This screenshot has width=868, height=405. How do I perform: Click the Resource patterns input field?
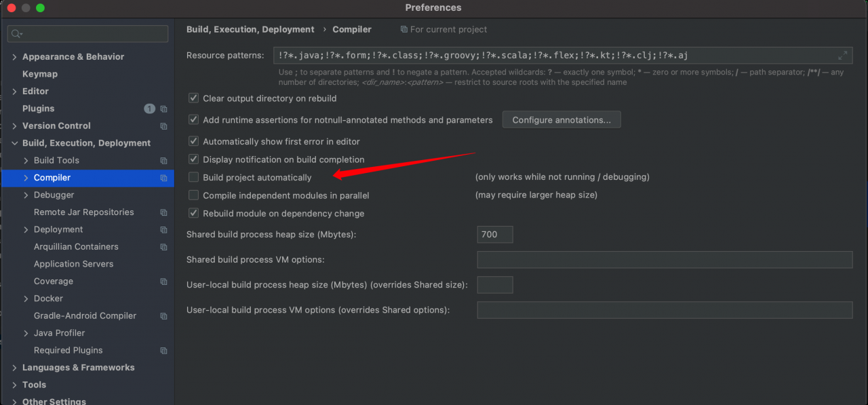563,56
